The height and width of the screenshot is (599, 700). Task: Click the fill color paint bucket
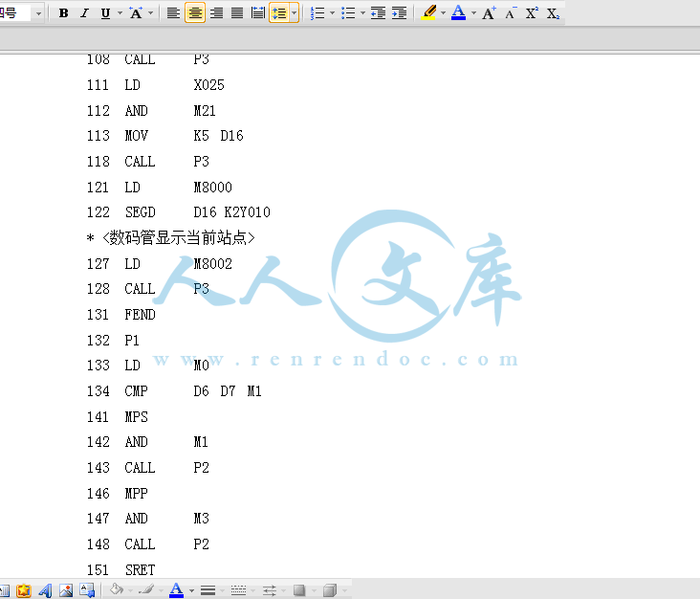click(117, 589)
